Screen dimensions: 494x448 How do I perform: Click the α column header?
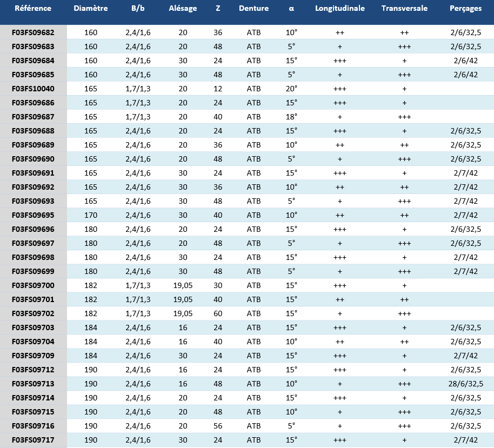tap(291, 9)
